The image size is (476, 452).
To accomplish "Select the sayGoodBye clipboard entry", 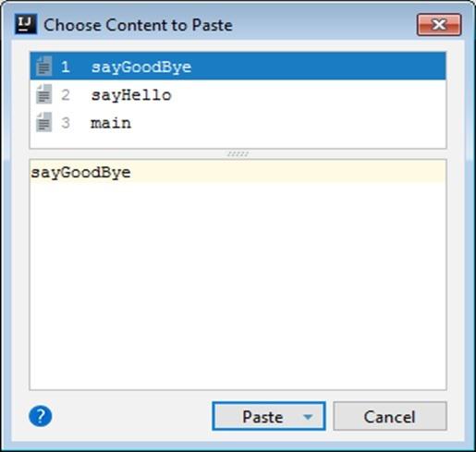I will (x=238, y=67).
